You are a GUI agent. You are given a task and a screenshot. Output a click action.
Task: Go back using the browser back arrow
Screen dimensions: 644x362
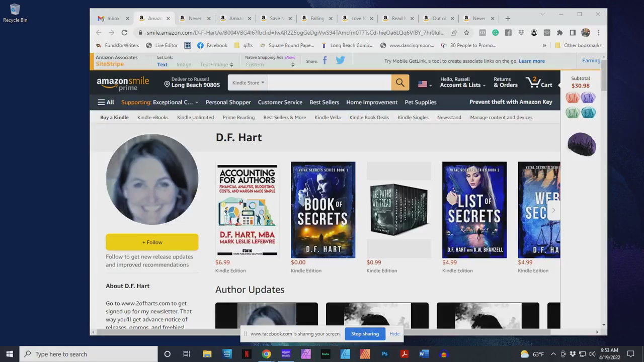[x=99, y=33]
